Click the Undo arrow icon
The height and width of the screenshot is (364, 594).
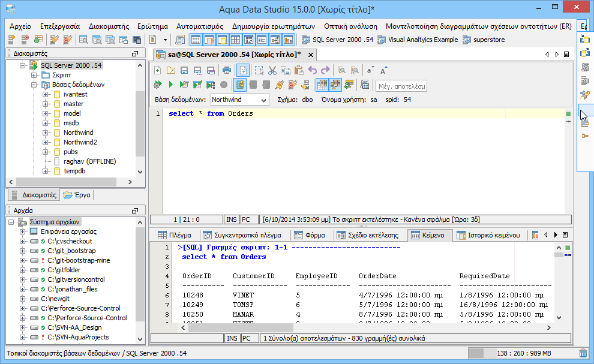(x=312, y=70)
